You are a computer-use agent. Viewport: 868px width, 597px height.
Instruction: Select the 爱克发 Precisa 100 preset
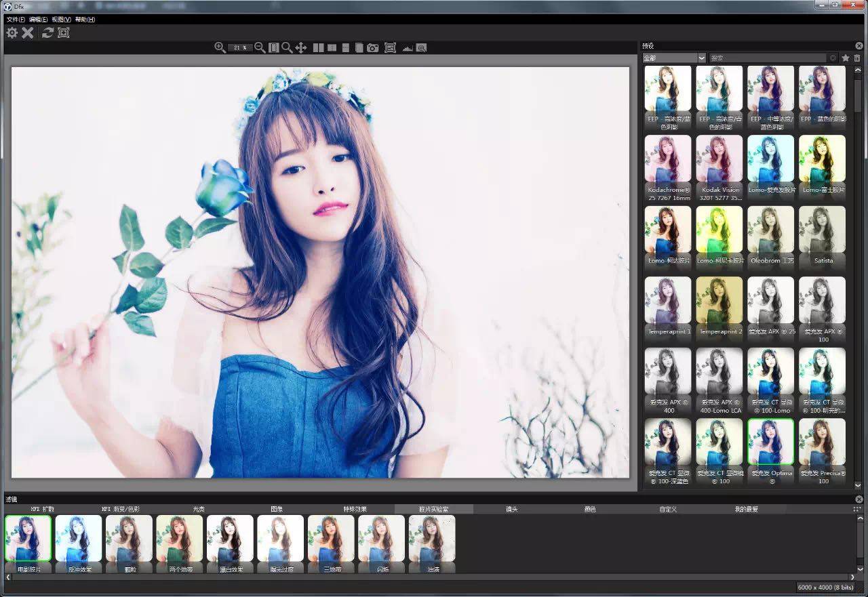coord(823,451)
